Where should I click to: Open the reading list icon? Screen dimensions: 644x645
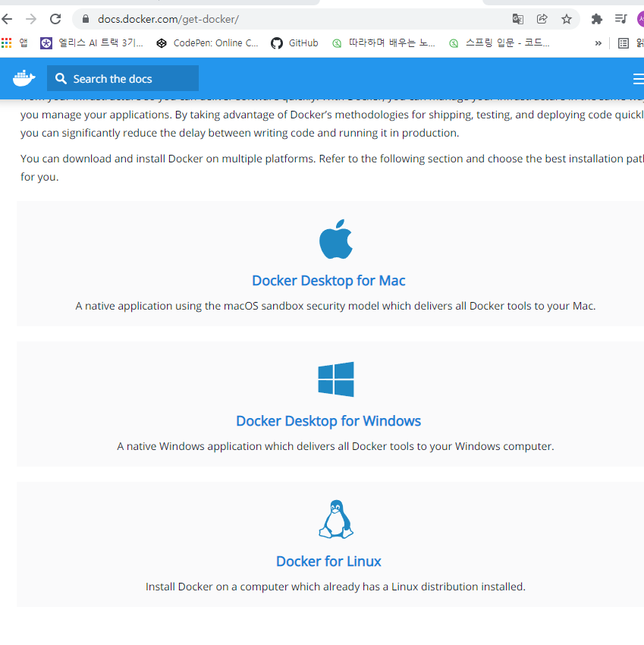tap(624, 43)
